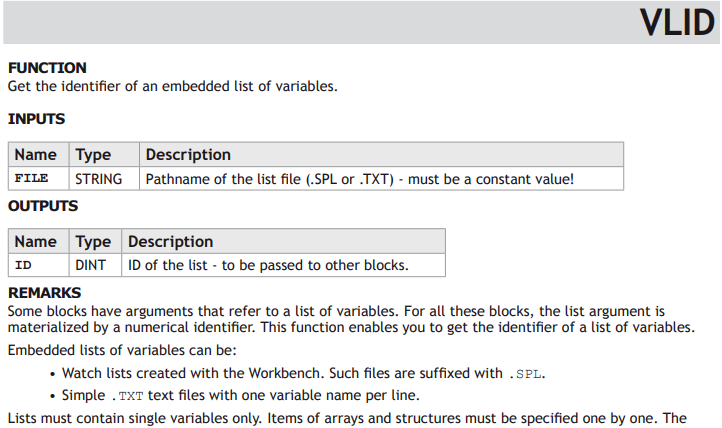Click the REMARKS section heading
This screenshot has height=428, width=722.
(44, 293)
